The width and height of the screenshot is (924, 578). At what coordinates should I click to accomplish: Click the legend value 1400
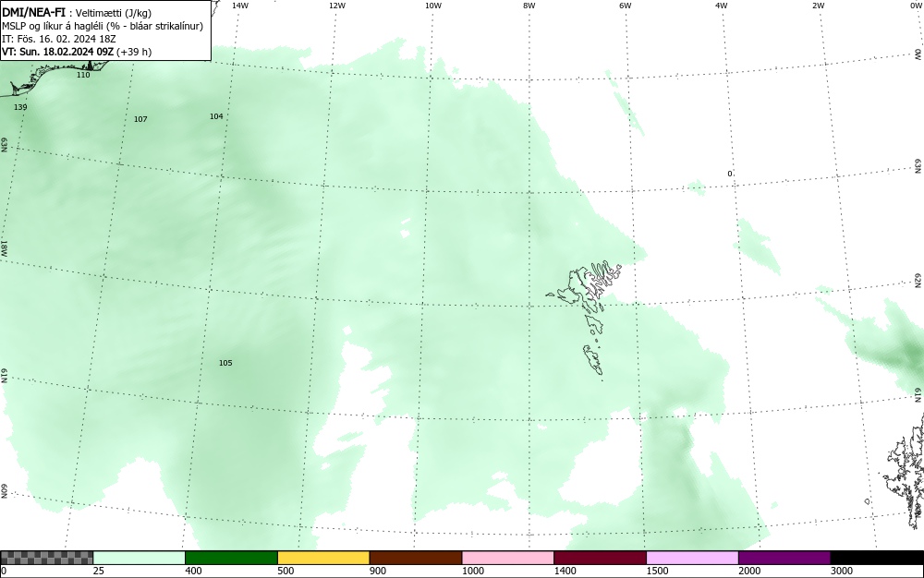tap(565, 571)
